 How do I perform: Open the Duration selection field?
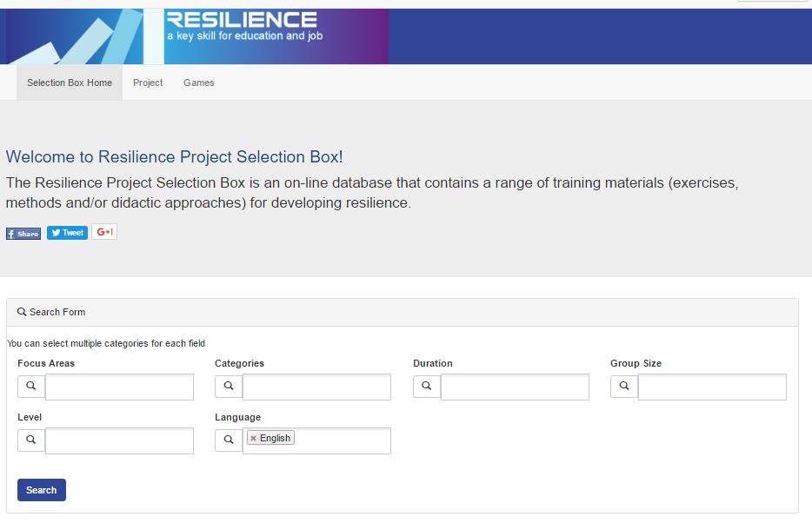click(515, 387)
